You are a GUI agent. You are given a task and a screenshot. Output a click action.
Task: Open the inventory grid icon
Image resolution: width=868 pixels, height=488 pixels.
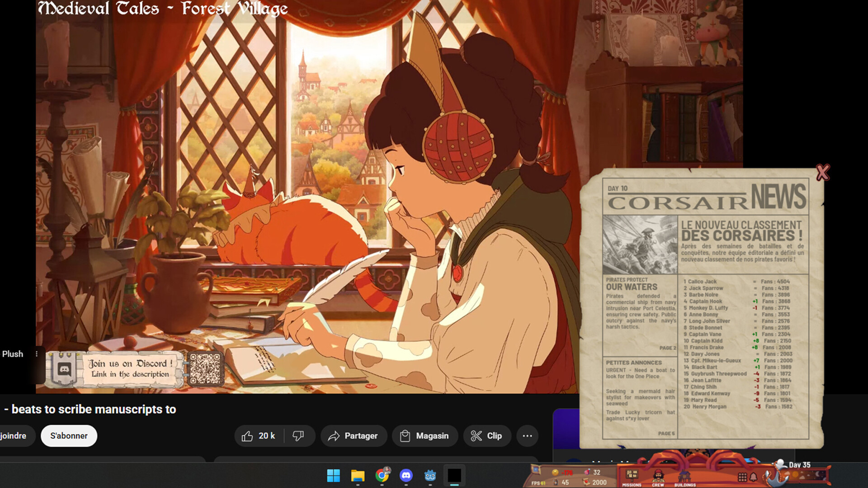[743, 477]
